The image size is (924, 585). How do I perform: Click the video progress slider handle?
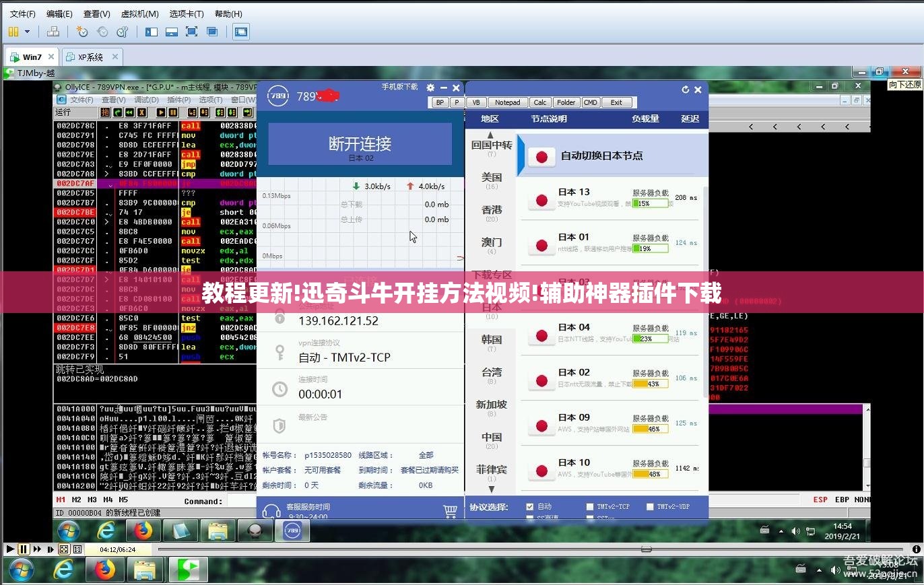tap(647, 549)
